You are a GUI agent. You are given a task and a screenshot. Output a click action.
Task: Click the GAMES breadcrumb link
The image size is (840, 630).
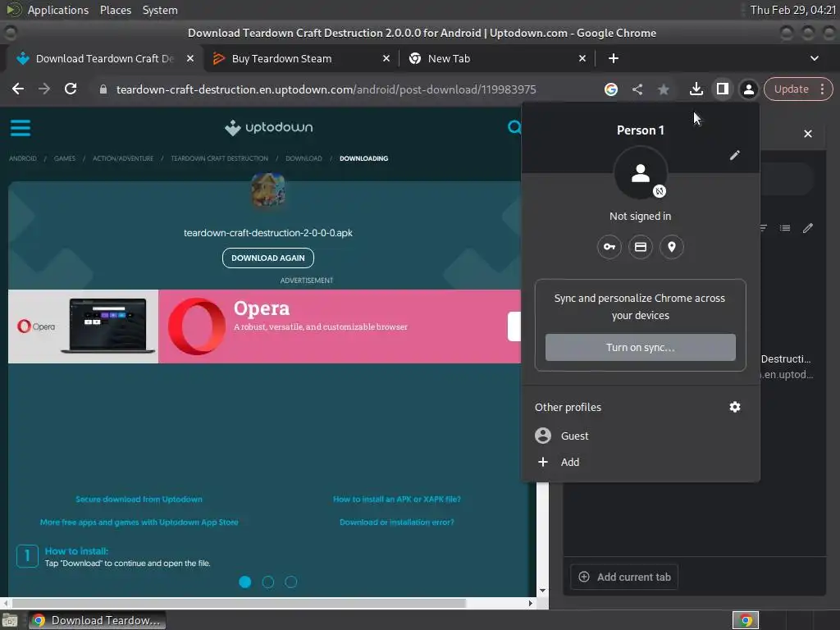(x=64, y=158)
